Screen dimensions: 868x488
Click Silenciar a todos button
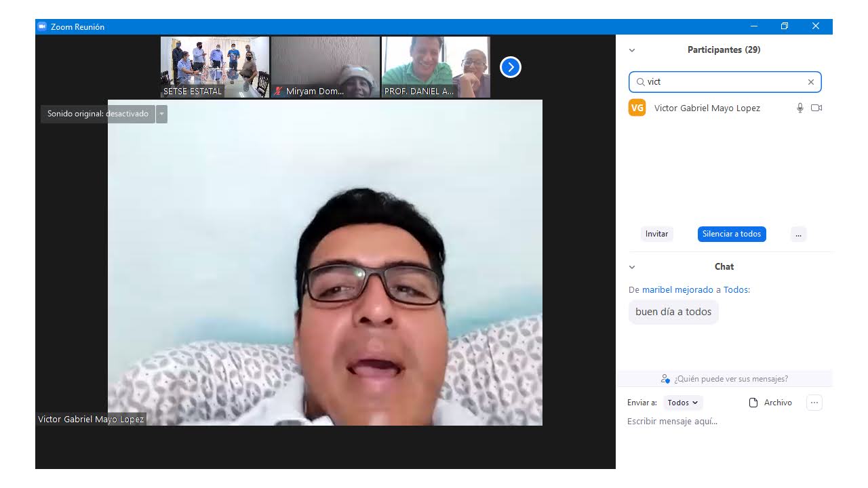tap(732, 234)
